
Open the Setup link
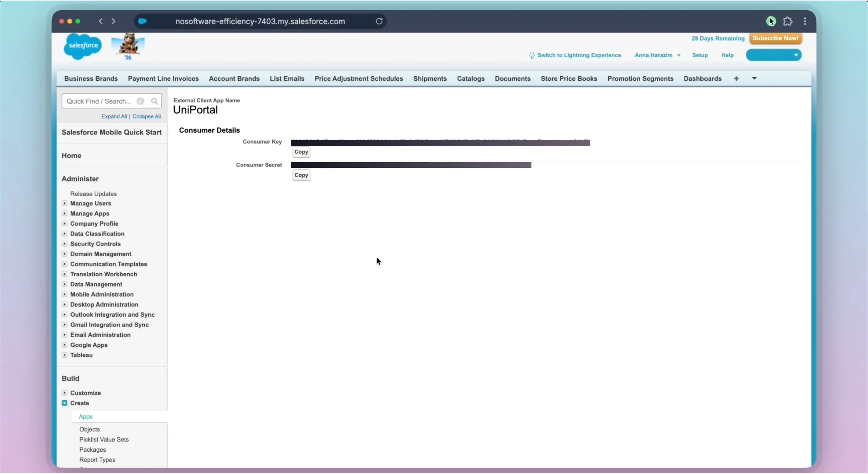[x=700, y=55]
